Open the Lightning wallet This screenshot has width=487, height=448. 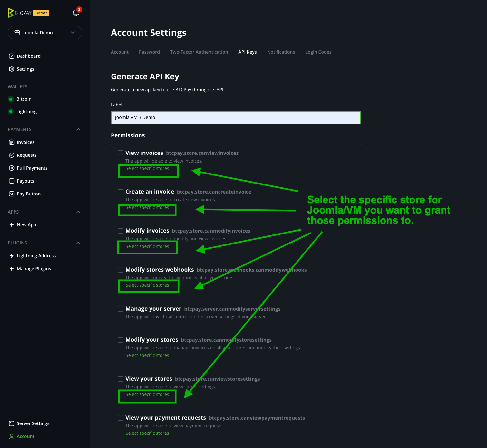[x=26, y=111]
